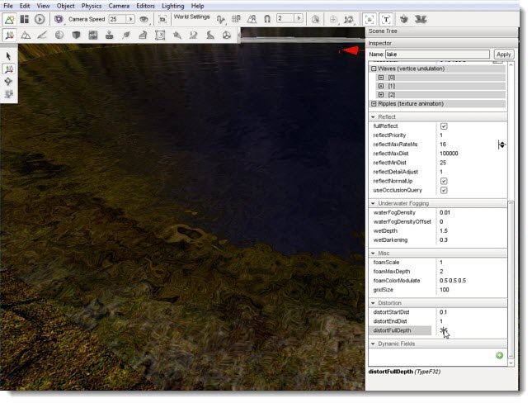The image size is (532, 403).
Task: Expand the Ripples (texture animation) group
Action: click(x=374, y=103)
